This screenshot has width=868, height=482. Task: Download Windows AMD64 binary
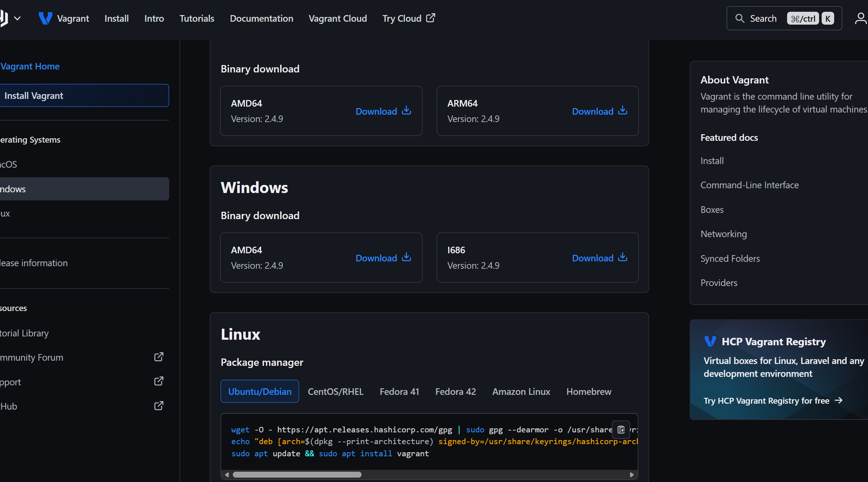click(x=383, y=258)
